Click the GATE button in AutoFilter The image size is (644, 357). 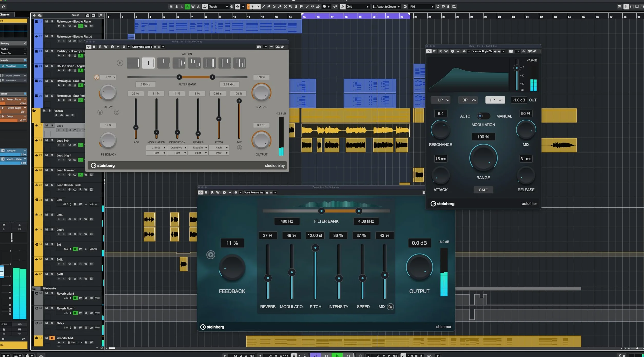coord(483,190)
